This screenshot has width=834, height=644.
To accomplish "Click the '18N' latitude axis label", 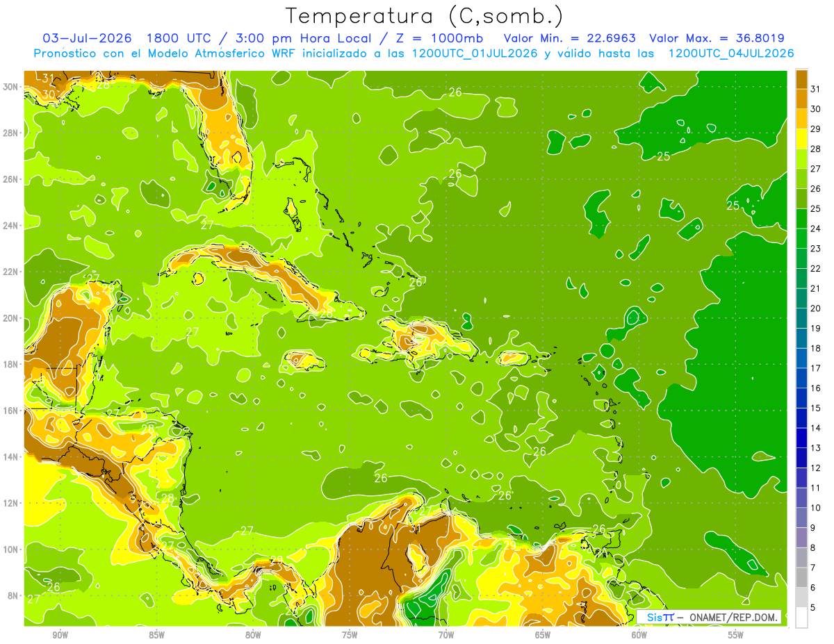I will pyautogui.click(x=10, y=364).
